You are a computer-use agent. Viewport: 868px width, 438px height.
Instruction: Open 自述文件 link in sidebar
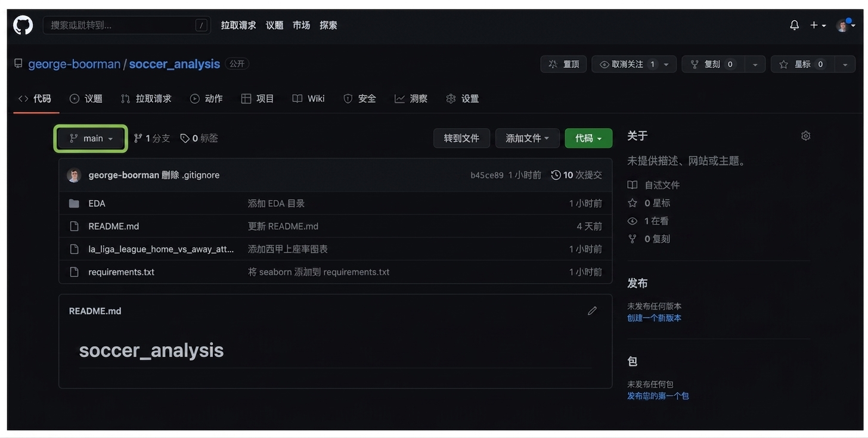[653, 185]
